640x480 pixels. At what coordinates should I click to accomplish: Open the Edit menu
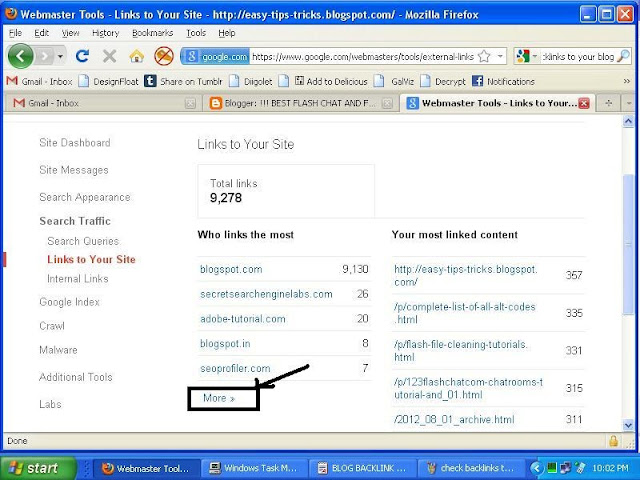[41, 33]
